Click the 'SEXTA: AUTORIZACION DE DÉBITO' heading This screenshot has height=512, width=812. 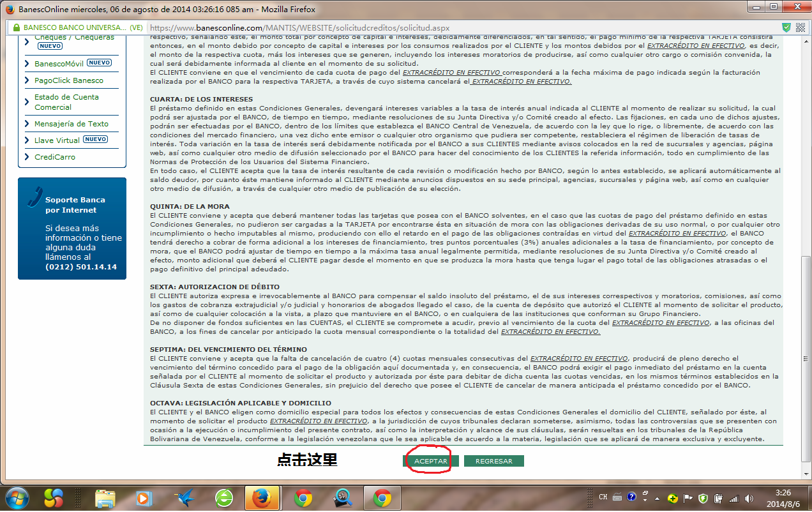point(214,287)
